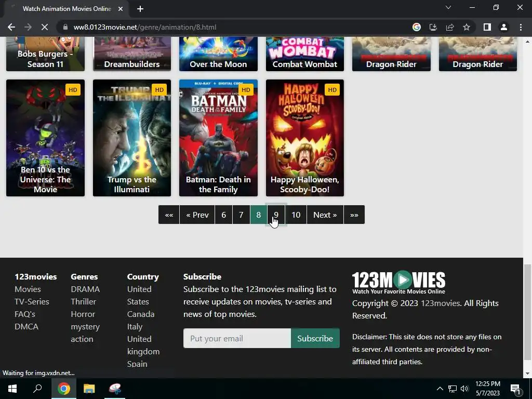Viewport: 532px width, 399px height.
Task: Toggle browser side panel icon
Action: 487,27
